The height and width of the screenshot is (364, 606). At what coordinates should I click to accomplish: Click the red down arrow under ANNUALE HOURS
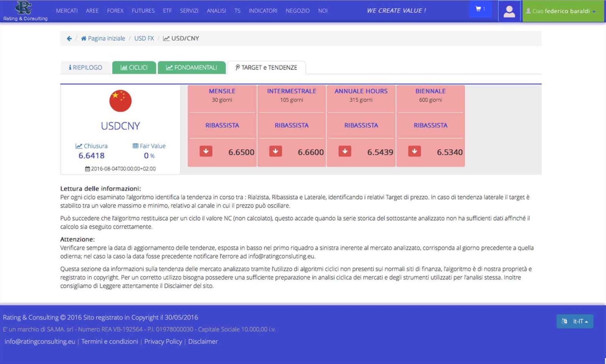click(345, 151)
